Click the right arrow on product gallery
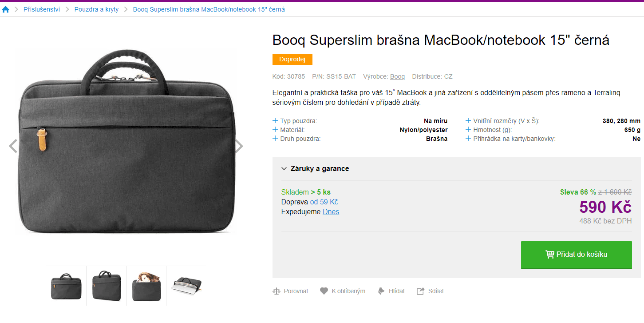Image resolution: width=644 pixels, height=323 pixels. pos(239,145)
